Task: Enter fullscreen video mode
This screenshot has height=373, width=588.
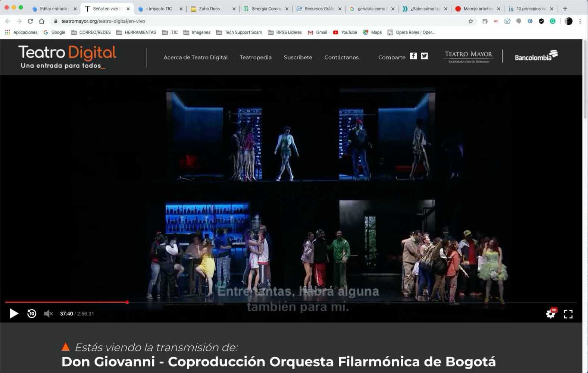Action: (568, 314)
